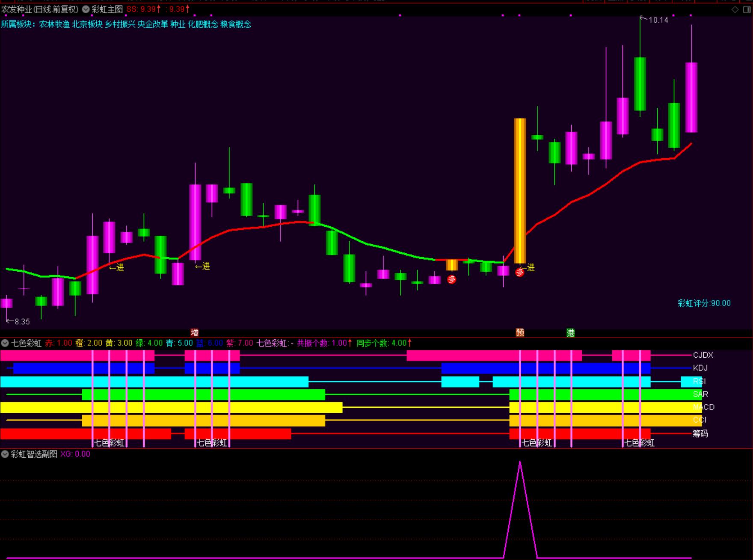Click the 蓝: 6.00 legend value
Image resolution: width=753 pixels, height=560 pixels.
(x=210, y=343)
